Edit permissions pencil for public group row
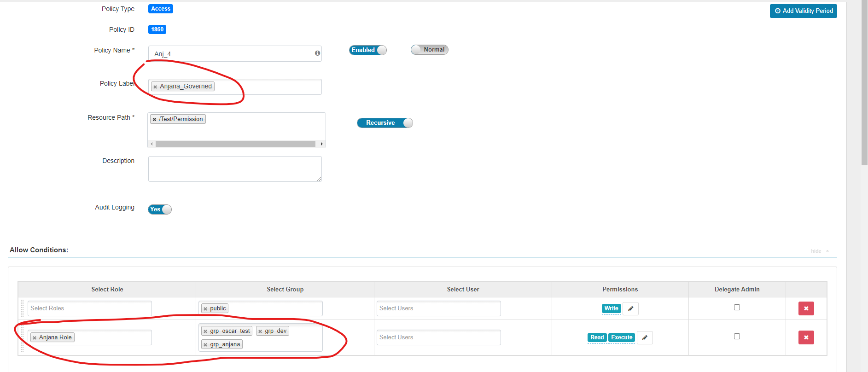 click(x=630, y=308)
